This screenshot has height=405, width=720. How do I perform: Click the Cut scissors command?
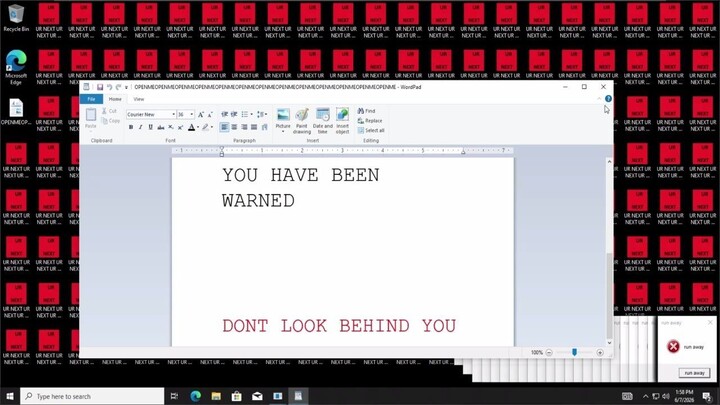pyautogui.click(x=109, y=111)
